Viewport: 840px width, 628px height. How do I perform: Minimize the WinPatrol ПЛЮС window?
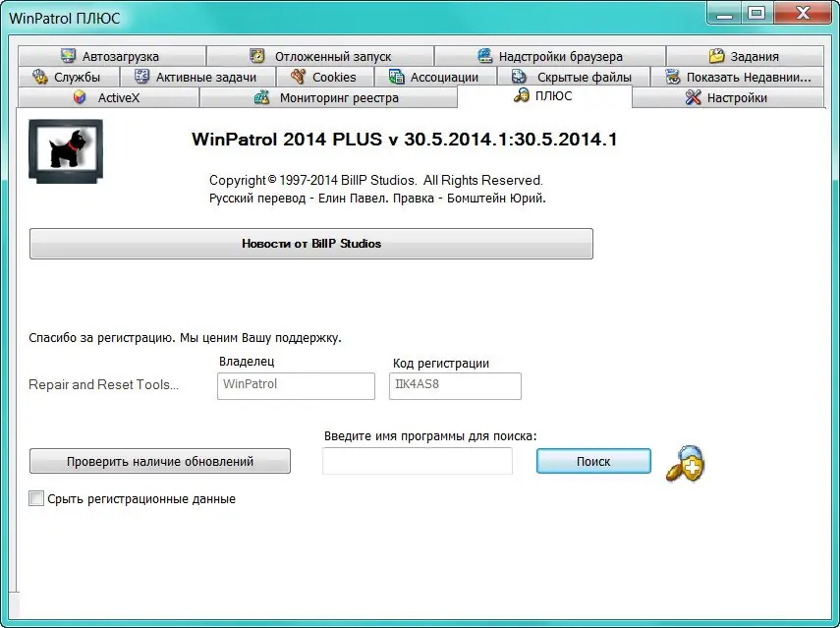(x=724, y=13)
